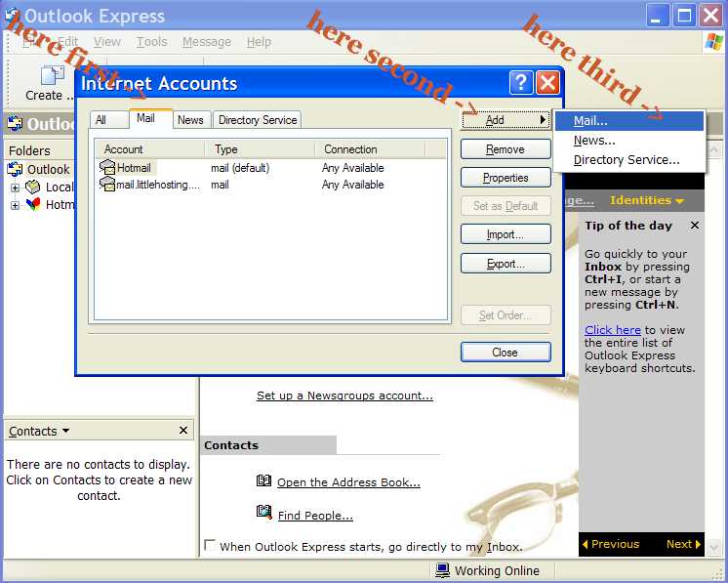Click the Set Order... button
Screen dimensions: 728x583
[x=506, y=315]
